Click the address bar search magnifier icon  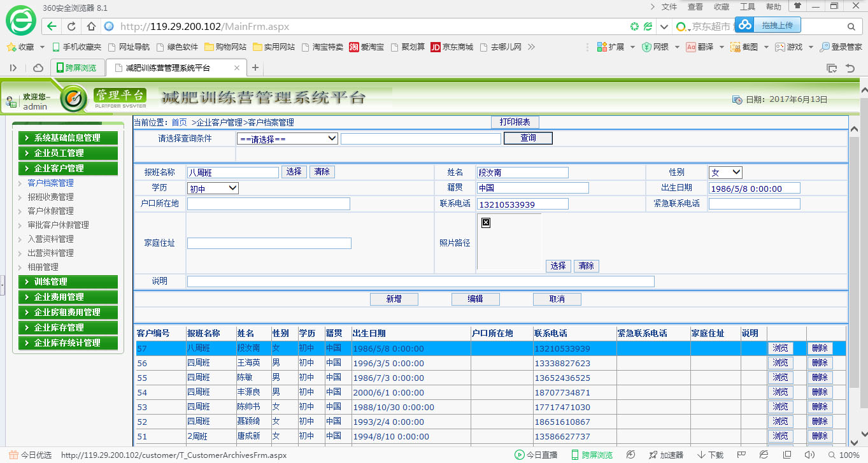coord(851,27)
